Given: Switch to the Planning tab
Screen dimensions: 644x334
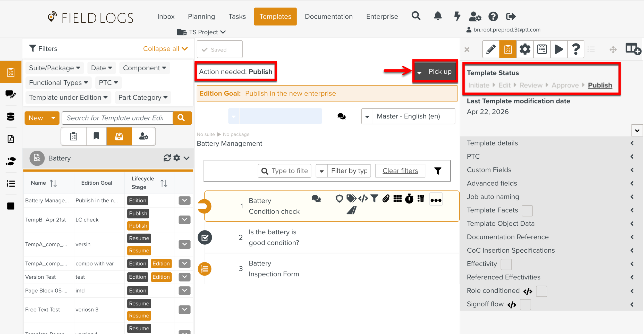Looking at the screenshot, I should click(x=201, y=16).
